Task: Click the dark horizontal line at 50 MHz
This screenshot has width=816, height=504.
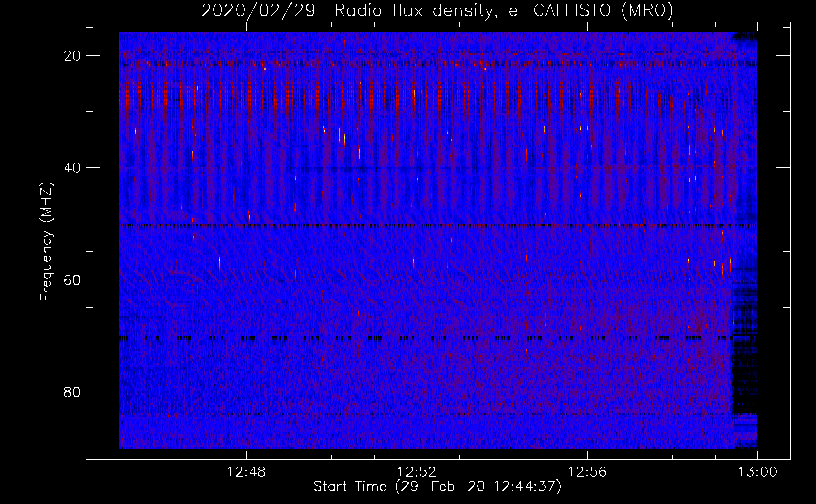Action: point(438,225)
